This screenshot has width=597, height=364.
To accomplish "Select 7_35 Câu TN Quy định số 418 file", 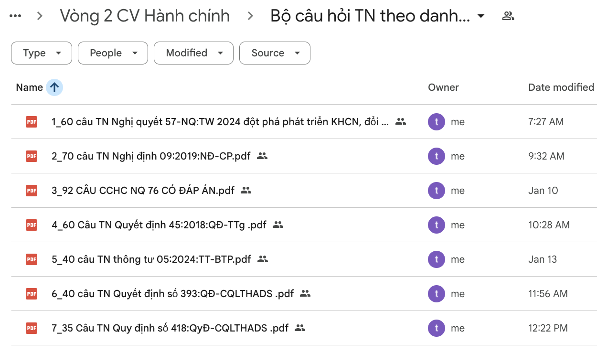I will point(170,328).
